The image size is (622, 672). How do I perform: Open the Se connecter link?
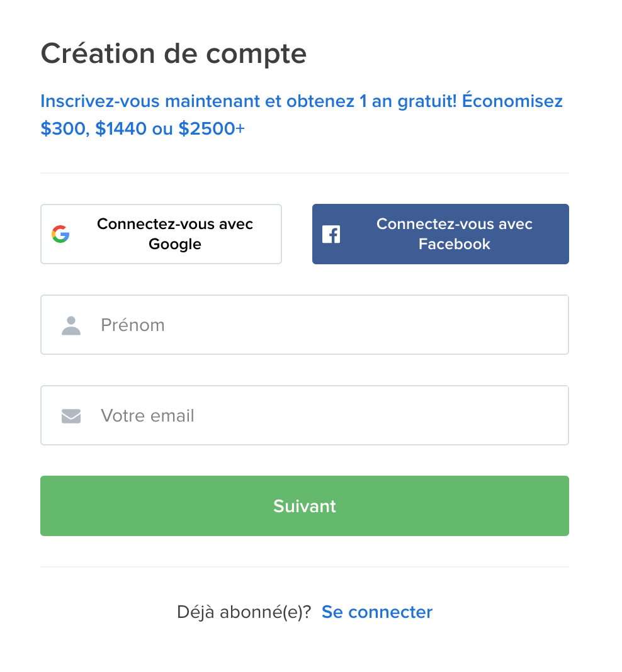pos(376,612)
